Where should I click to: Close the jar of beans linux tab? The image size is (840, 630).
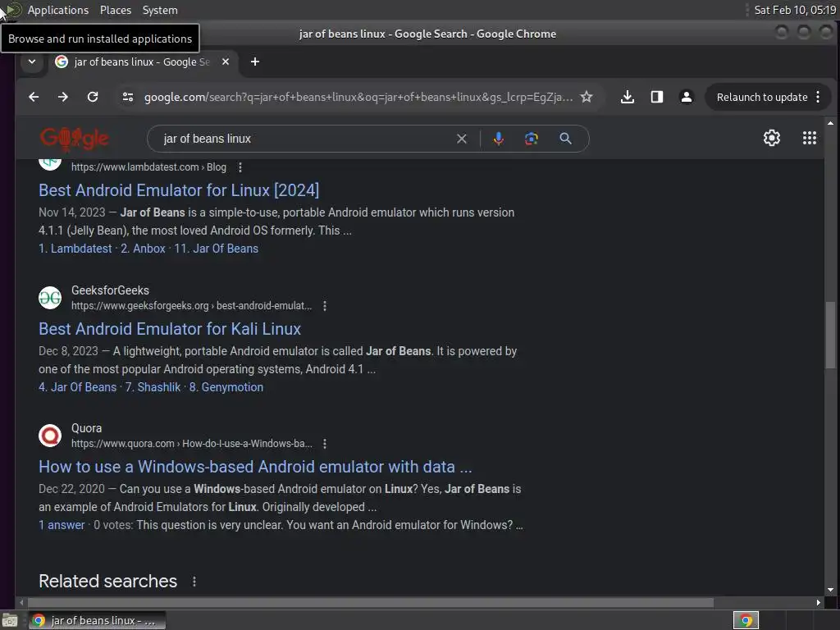pyautogui.click(x=226, y=62)
